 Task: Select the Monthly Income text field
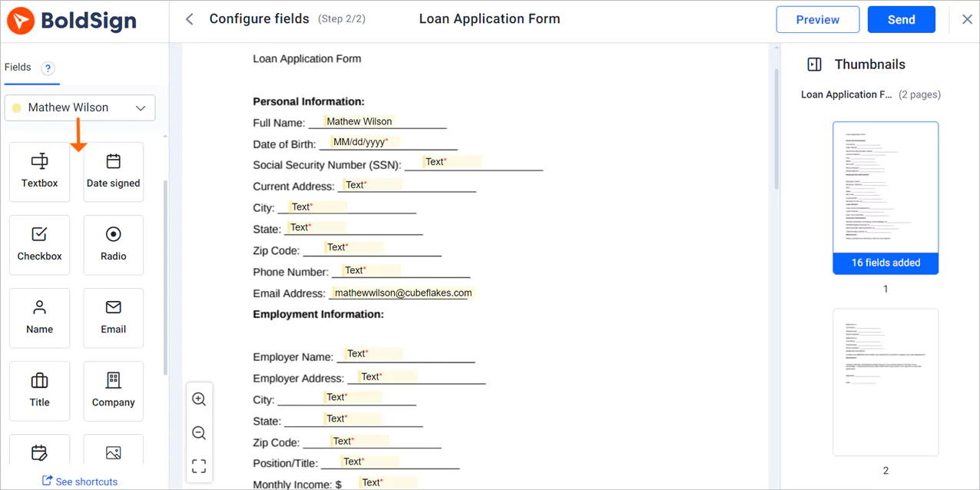point(389,482)
